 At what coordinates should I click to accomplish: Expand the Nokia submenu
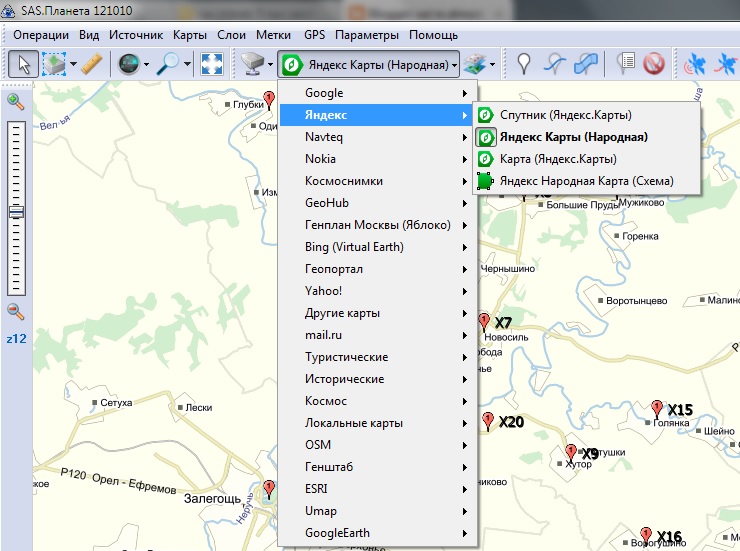point(378,159)
